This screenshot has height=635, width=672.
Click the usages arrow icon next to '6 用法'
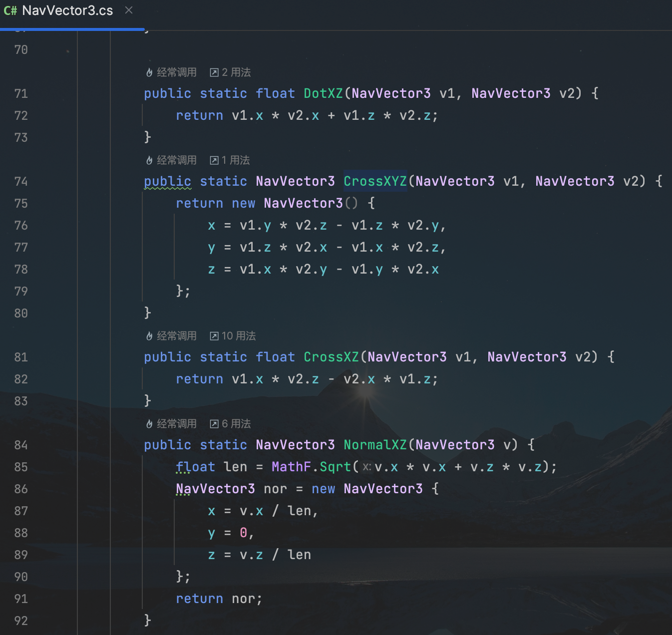click(x=214, y=424)
